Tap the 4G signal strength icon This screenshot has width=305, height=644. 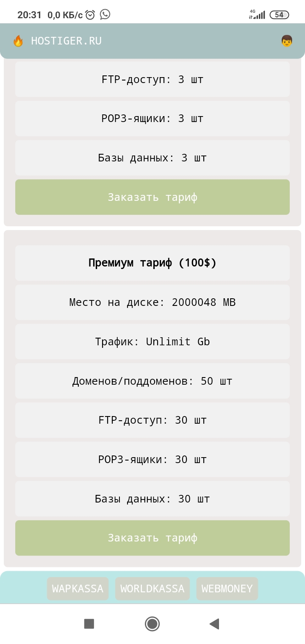click(257, 15)
